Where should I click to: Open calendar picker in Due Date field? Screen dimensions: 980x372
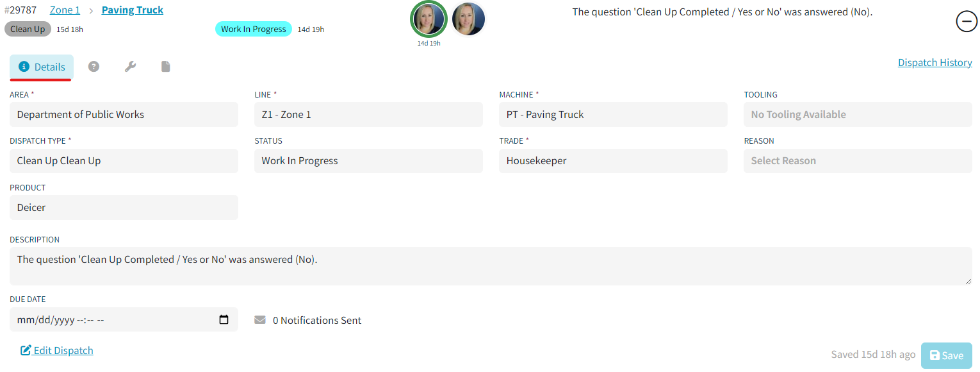[224, 319]
